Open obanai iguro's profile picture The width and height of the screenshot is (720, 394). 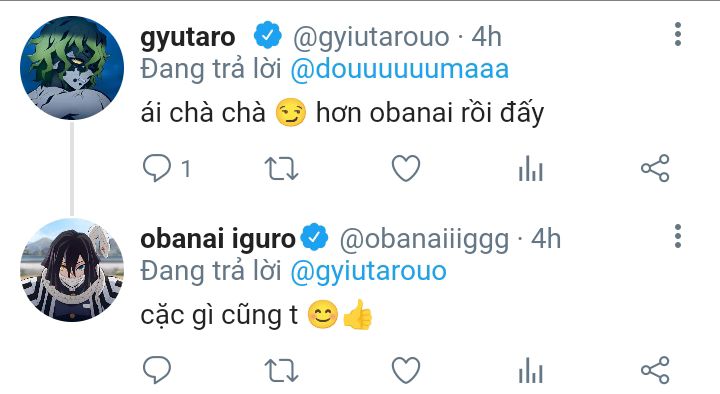(x=72, y=270)
